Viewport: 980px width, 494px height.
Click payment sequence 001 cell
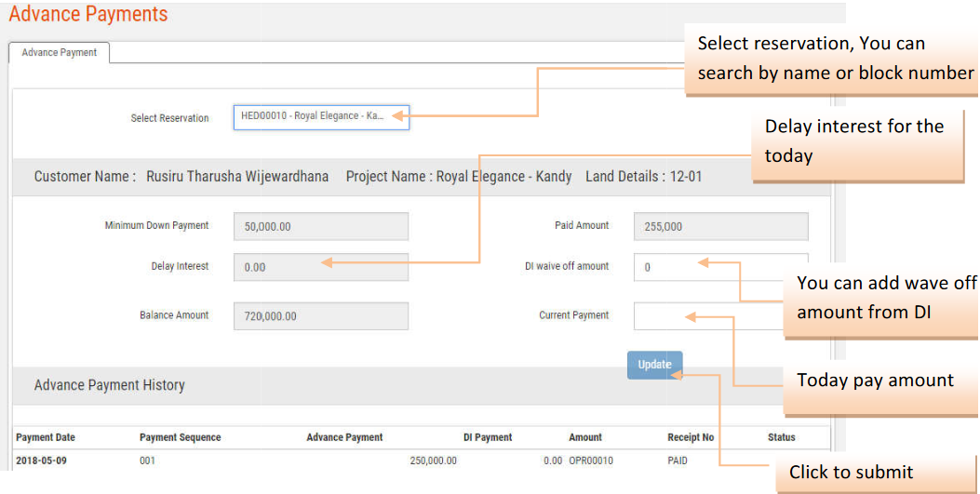click(x=147, y=461)
